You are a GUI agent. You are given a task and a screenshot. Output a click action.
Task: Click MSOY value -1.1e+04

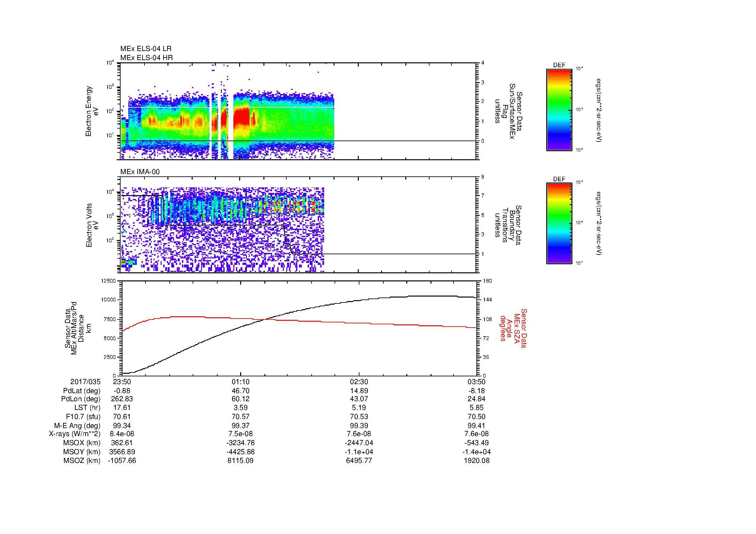(x=359, y=452)
